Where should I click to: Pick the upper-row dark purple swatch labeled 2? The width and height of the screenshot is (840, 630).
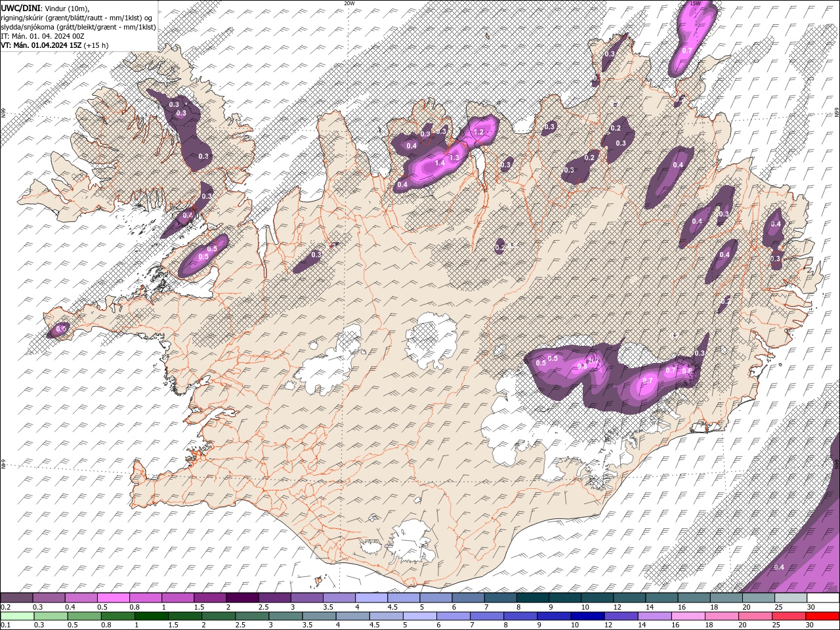242,598
